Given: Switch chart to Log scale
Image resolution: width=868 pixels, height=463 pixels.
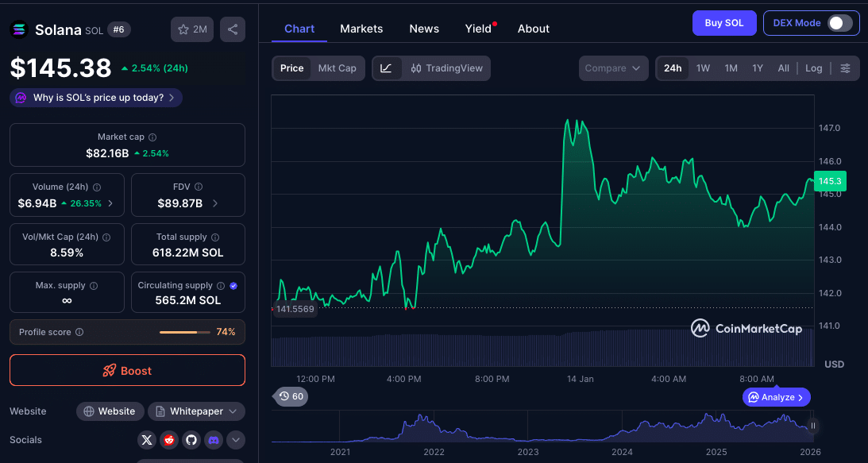Looking at the screenshot, I should click(813, 68).
